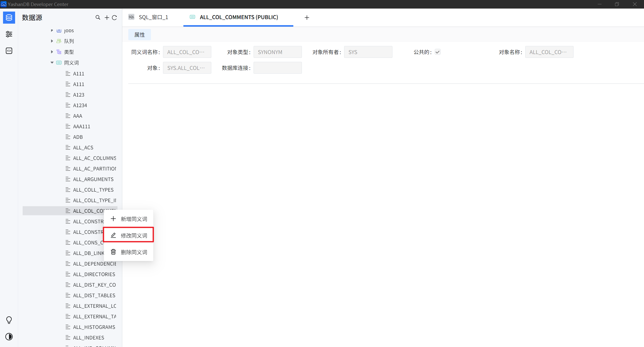Open the settings sliders icon in sidebar
The height and width of the screenshot is (347, 644).
(x=9, y=34)
